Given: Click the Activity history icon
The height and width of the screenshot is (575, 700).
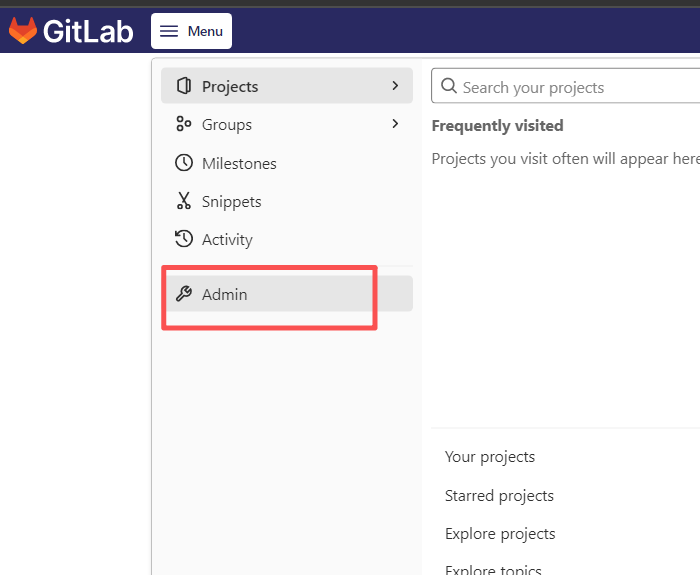Looking at the screenshot, I should pos(184,239).
